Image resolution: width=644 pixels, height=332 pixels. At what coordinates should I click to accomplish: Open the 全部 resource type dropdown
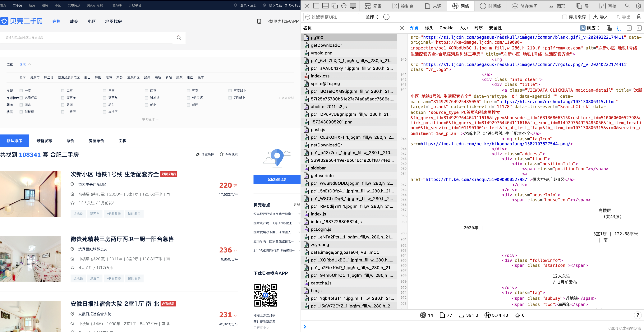coord(372,17)
